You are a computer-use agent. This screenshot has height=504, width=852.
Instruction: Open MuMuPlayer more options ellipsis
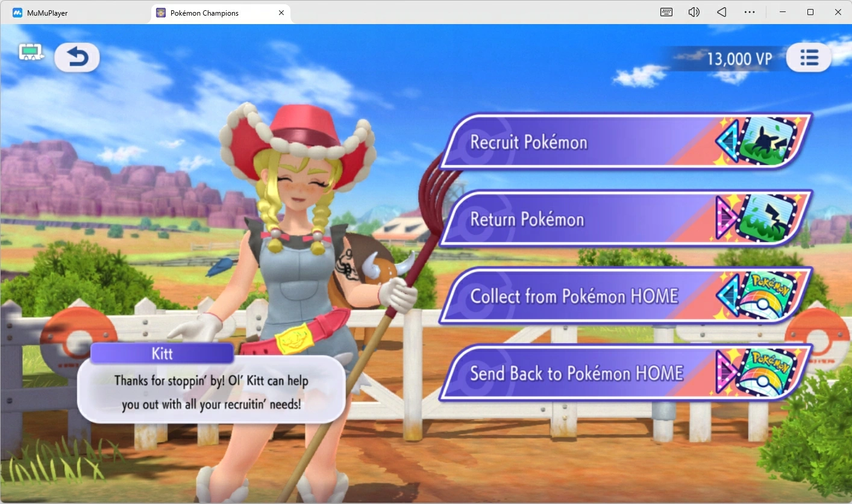(750, 12)
